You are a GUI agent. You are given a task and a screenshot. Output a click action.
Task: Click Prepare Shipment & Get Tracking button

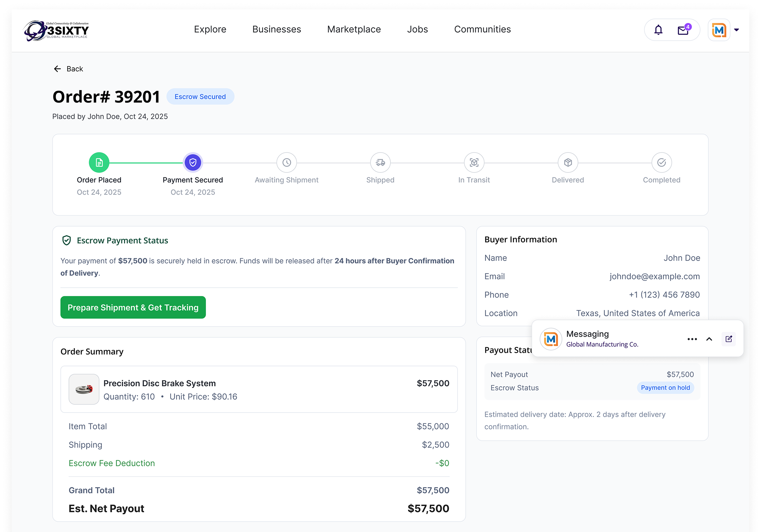point(133,307)
